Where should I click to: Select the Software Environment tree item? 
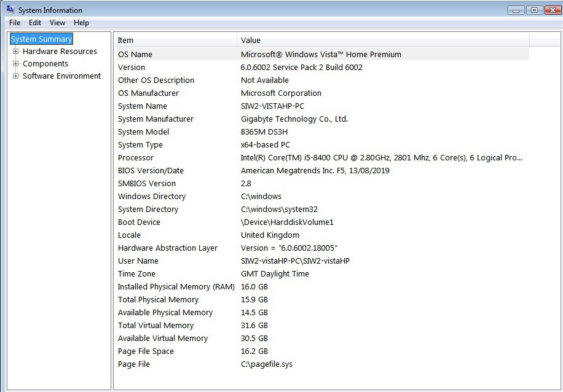pos(61,76)
